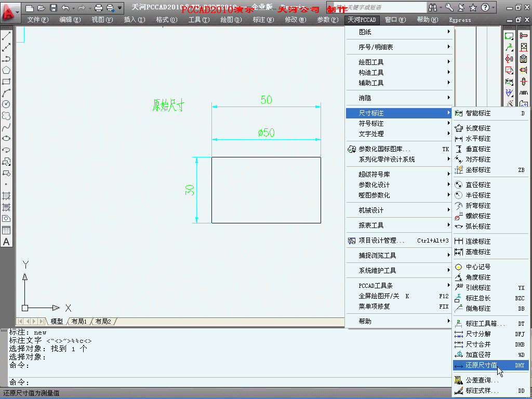Choose 坐标标注 coordinate dimension
The height and width of the screenshot is (399, 532).
pos(490,170)
